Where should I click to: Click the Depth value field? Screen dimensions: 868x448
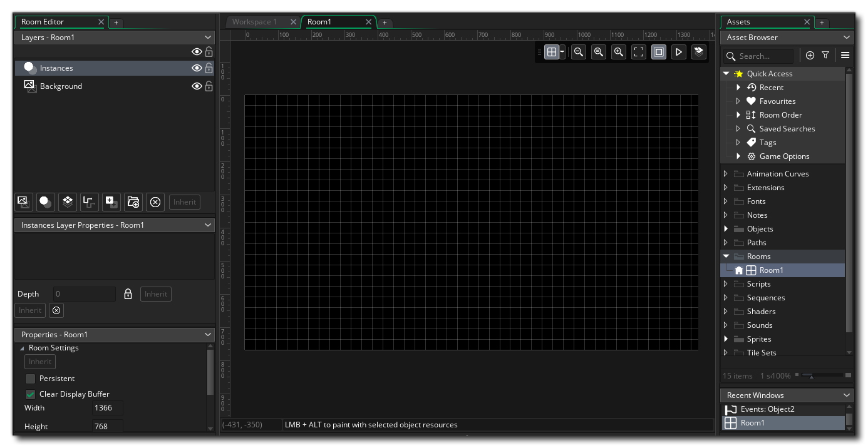point(84,294)
